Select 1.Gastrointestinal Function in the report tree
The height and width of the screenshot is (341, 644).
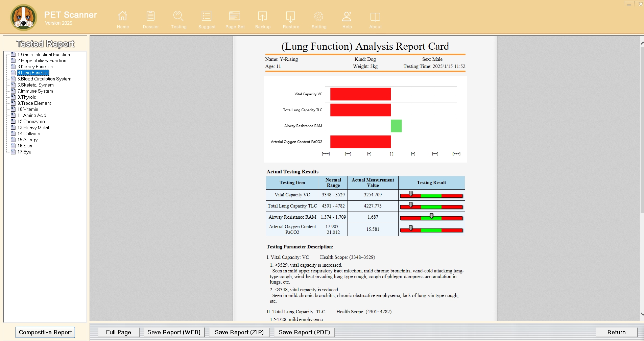click(x=44, y=54)
